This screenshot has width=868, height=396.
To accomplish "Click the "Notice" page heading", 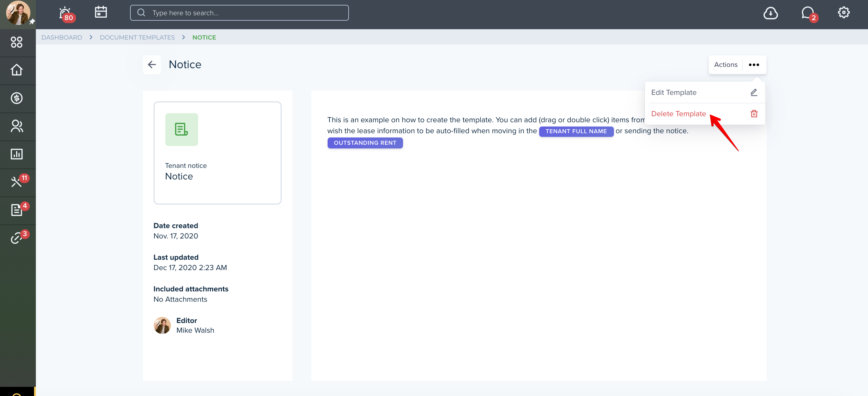I will coord(185,64).
